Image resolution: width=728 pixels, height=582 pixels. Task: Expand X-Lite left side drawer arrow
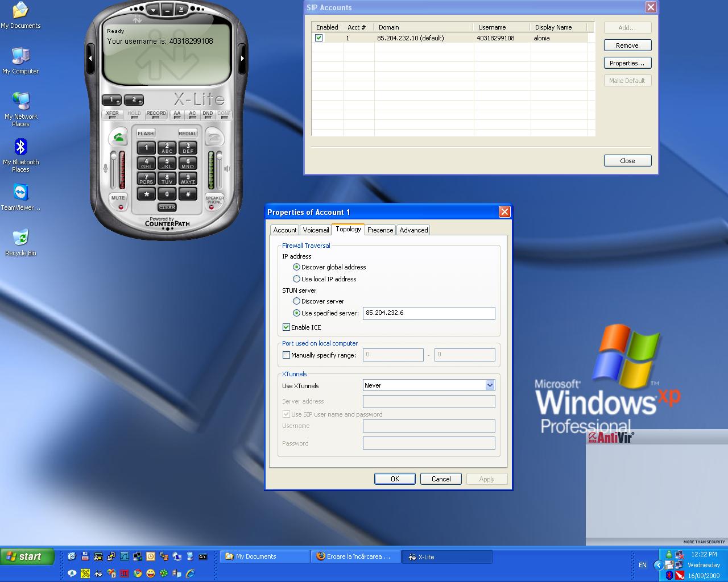point(90,58)
